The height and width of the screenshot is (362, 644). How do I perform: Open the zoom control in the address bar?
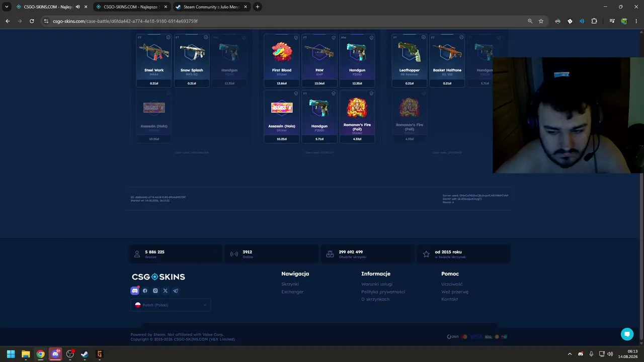pos(530,21)
